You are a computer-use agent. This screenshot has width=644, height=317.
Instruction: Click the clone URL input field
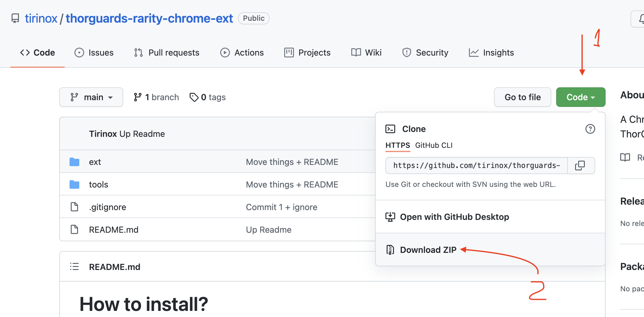[476, 166]
